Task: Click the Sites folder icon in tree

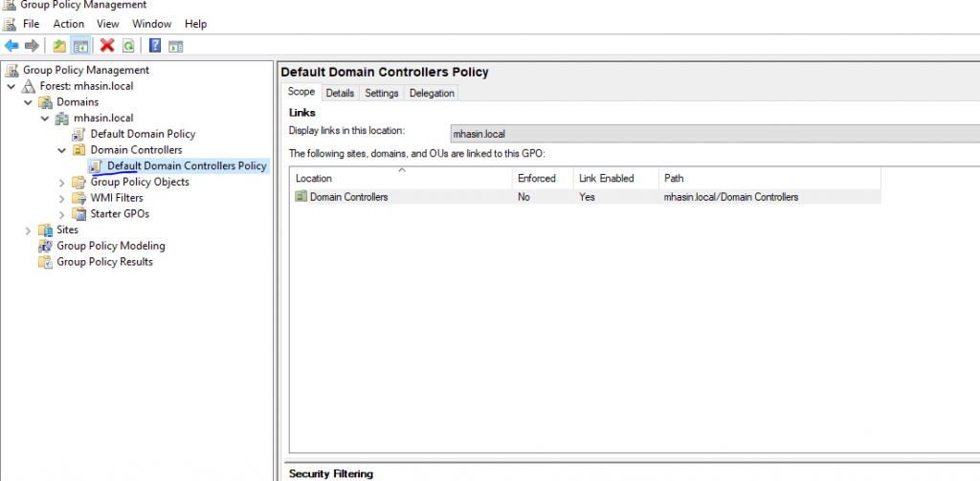Action: [x=46, y=230]
